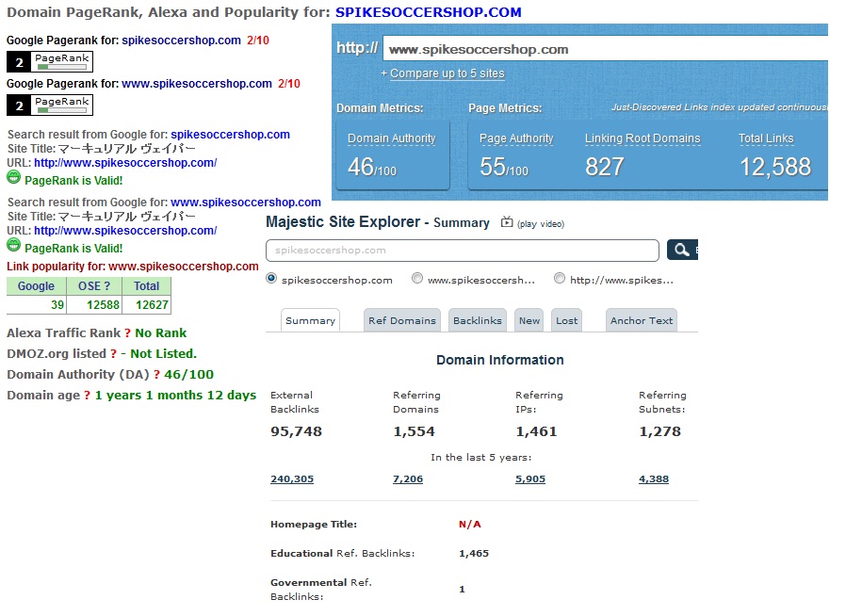The image size is (846, 616).
Task: Open the second http://www.spikesoccershop.com/ URL link
Action: 125,231
